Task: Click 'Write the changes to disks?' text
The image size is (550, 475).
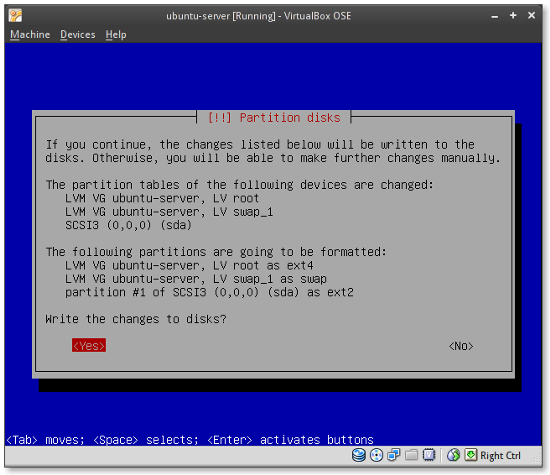Action: click(136, 319)
